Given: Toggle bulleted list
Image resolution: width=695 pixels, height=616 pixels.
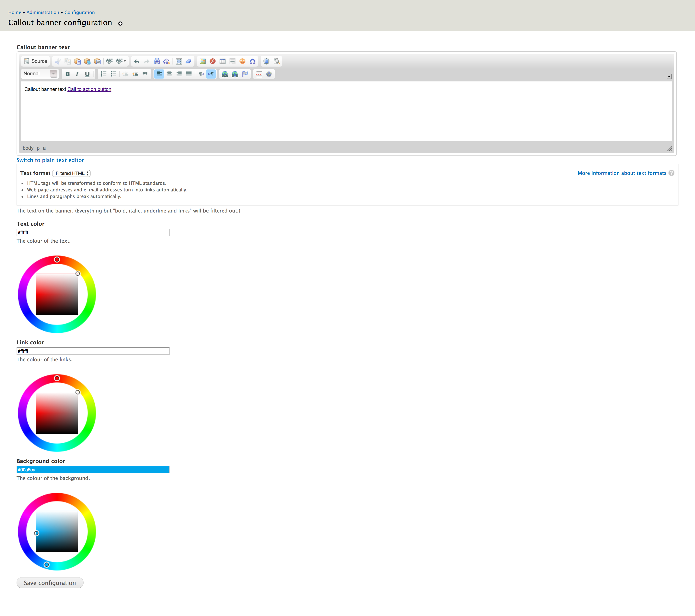Looking at the screenshot, I should [x=113, y=74].
